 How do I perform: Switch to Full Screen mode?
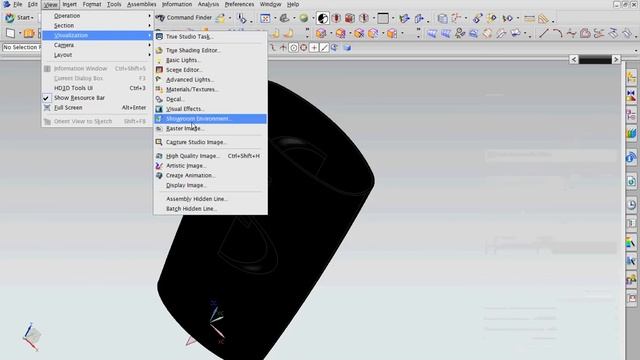[97, 108]
